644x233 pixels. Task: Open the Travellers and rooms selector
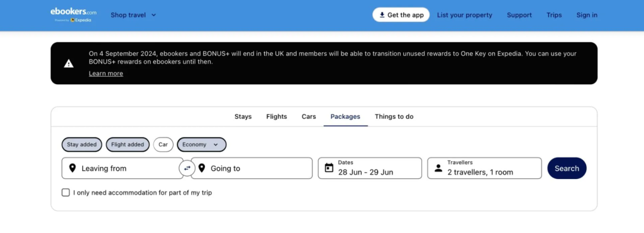[485, 168]
